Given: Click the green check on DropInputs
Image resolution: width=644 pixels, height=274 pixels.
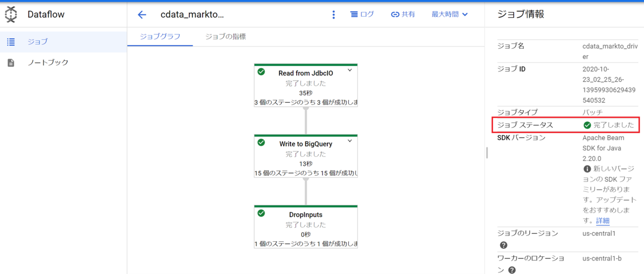Looking at the screenshot, I should pos(261,213).
